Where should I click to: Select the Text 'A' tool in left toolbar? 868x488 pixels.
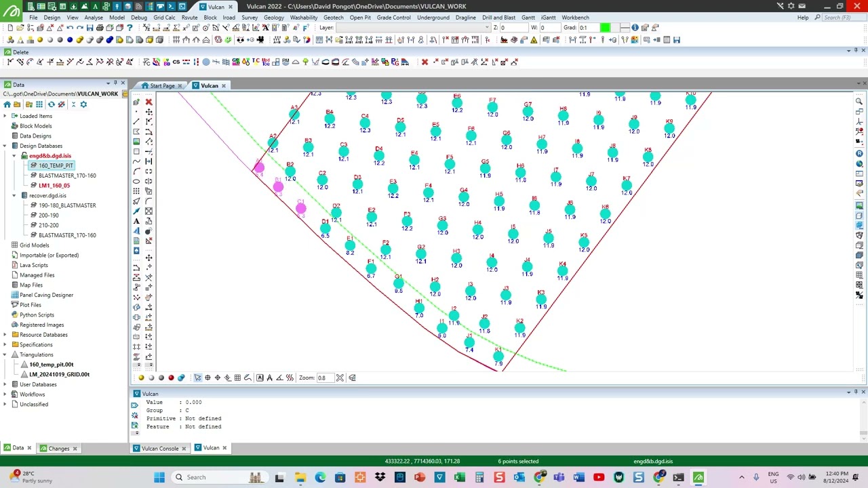[x=136, y=220]
